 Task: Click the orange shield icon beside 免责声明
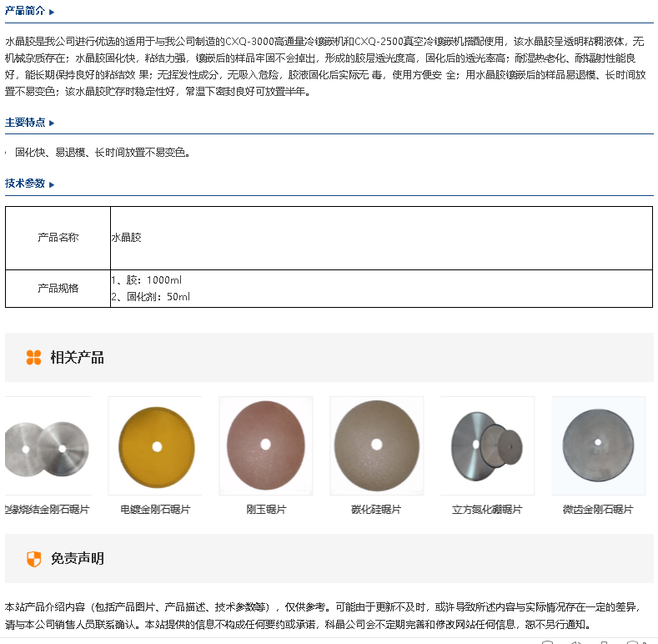tap(33, 559)
